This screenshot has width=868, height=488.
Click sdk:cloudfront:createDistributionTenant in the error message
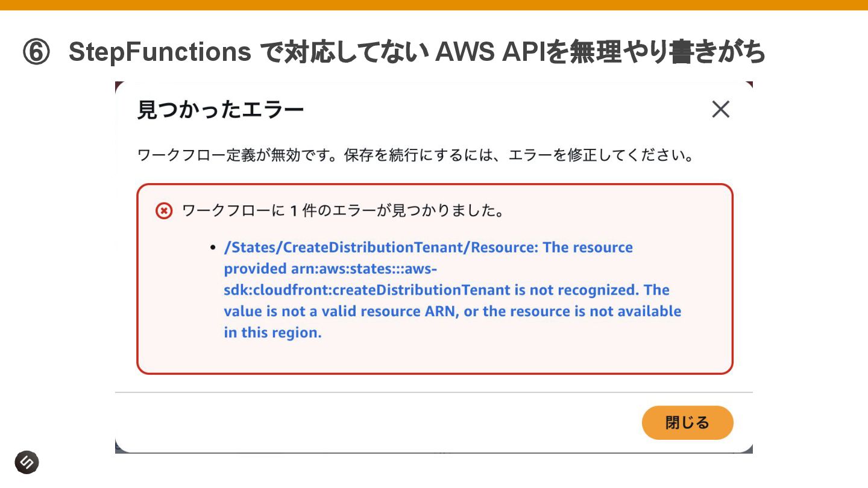(366, 290)
